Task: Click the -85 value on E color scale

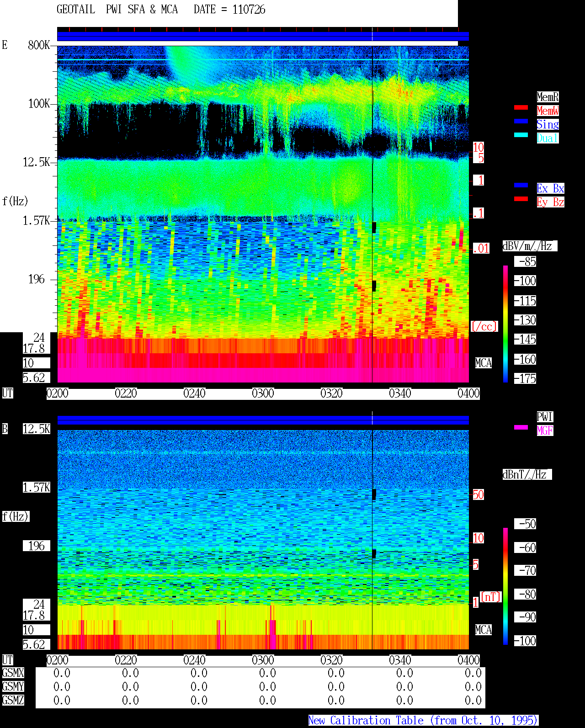Action: [x=526, y=261]
